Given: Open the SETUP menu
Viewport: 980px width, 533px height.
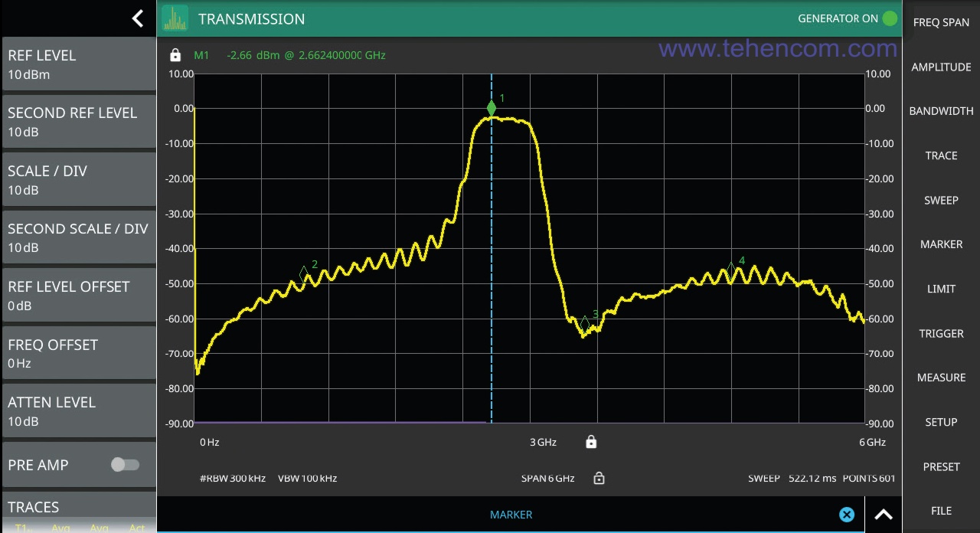Looking at the screenshot, I should point(941,422).
